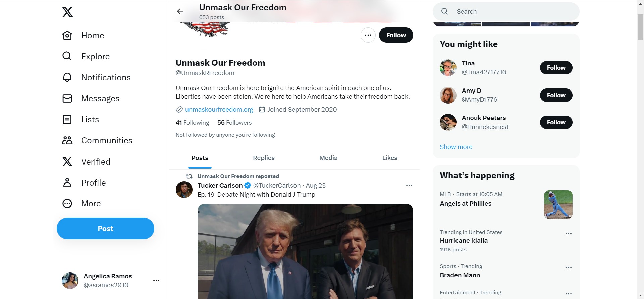Open Messages envelope icon
644x299 pixels.
(x=67, y=98)
